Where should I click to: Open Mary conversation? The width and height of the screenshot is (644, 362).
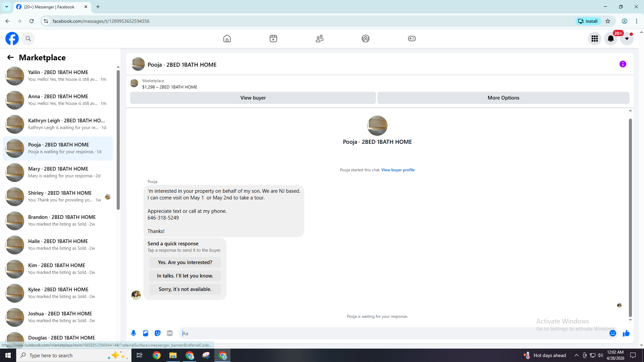coord(58,172)
